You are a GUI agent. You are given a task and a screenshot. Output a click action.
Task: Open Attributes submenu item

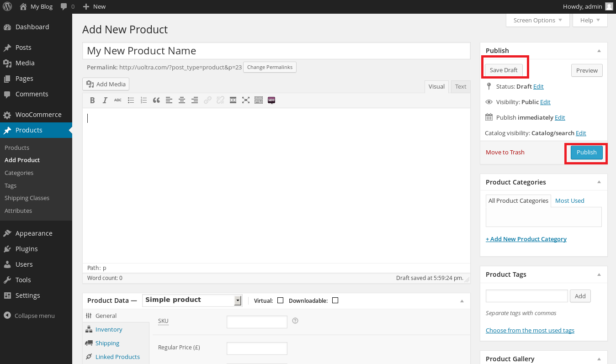point(18,211)
